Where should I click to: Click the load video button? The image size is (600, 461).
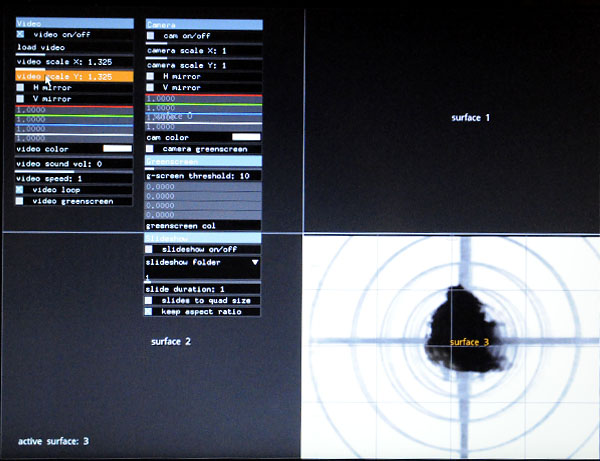(x=73, y=48)
